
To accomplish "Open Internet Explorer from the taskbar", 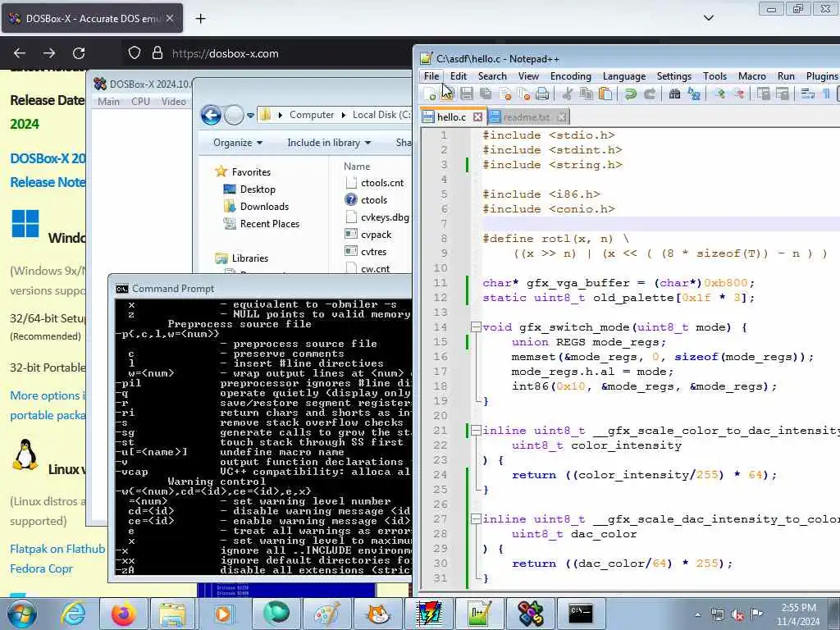I will [73, 614].
